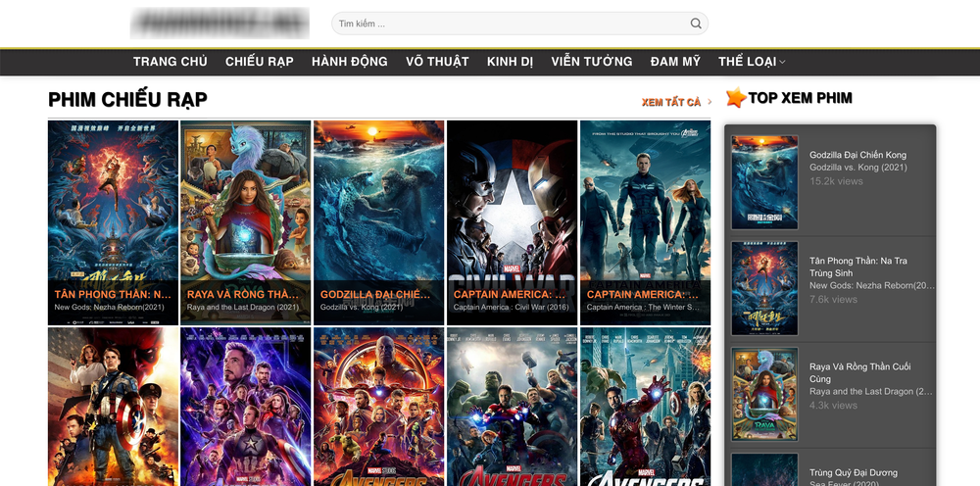This screenshot has width=980, height=486.
Task: Go to the CHIẾU RẠP category
Action: (x=260, y=61)
